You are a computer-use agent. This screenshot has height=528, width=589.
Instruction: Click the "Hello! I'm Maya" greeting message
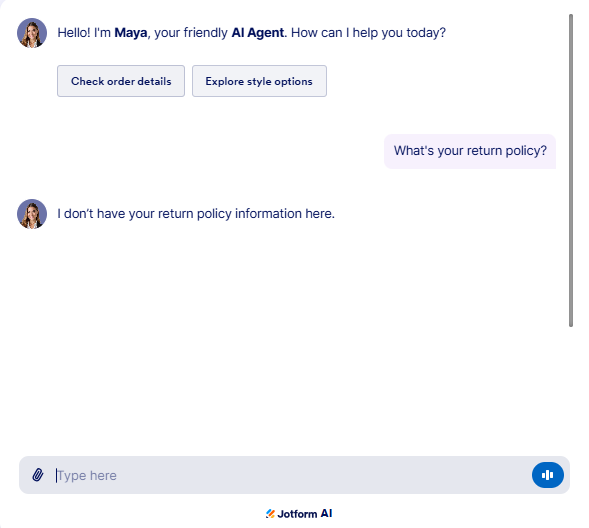(x=251, y=33)
